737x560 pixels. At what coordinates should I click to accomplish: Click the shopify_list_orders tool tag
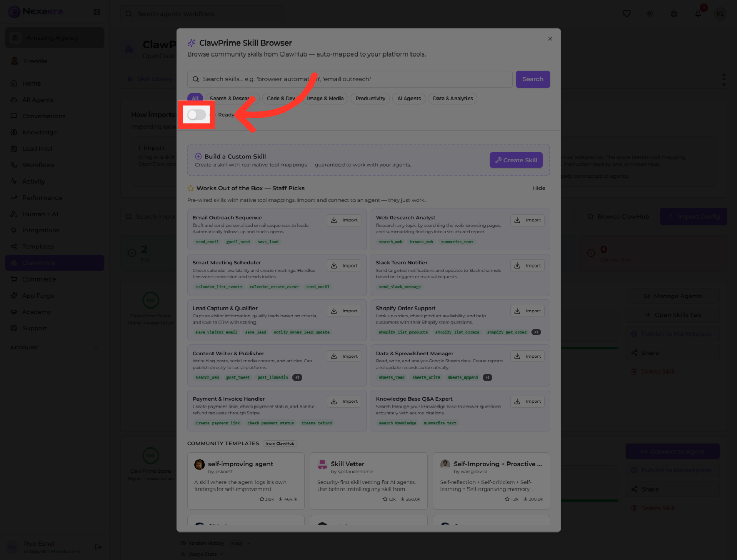tap(457, 332)
